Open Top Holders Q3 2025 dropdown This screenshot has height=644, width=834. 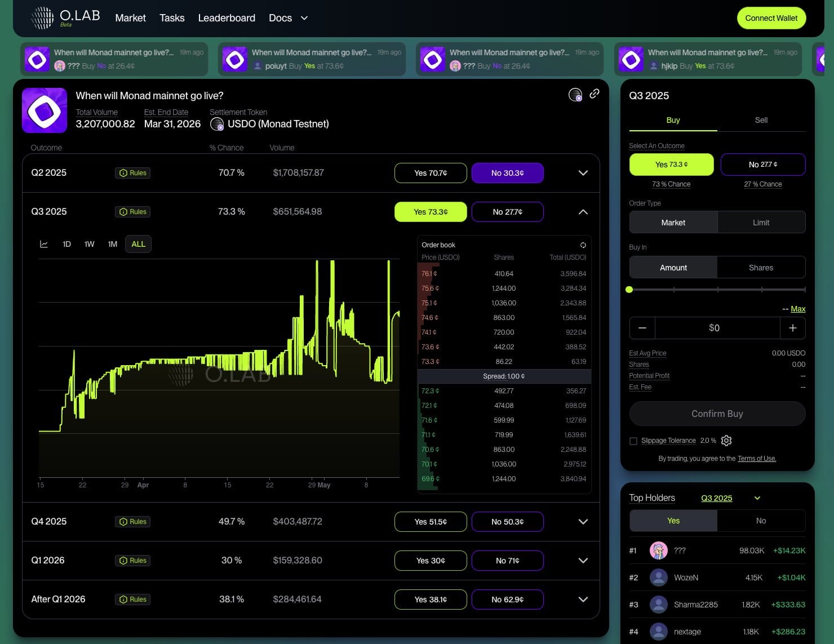730,498
